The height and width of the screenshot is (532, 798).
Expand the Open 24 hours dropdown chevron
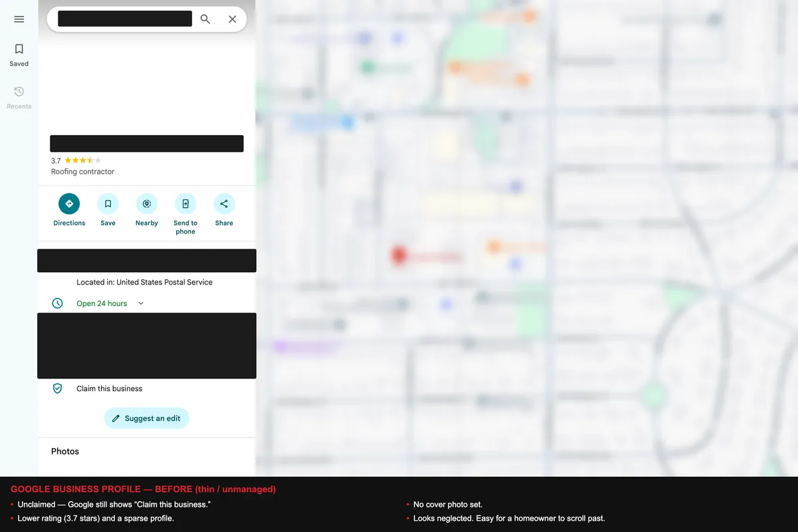point(141,303)
